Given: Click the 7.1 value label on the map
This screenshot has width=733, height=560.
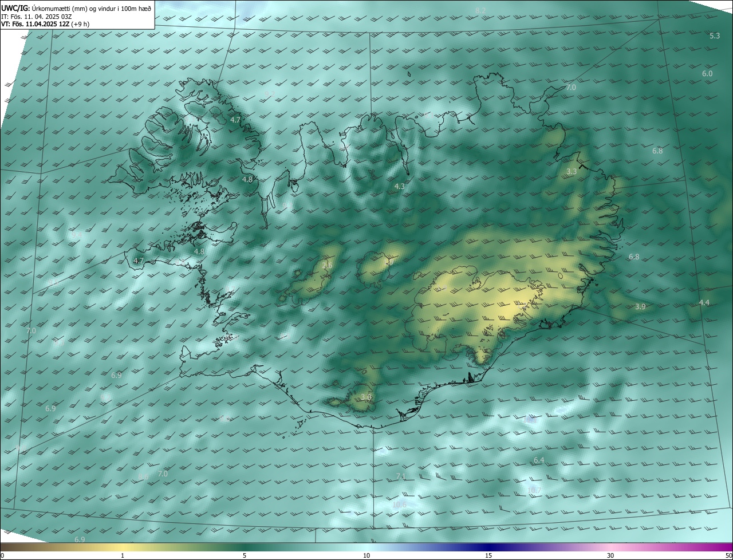Looking at the screenshot, I should point(401,476).
